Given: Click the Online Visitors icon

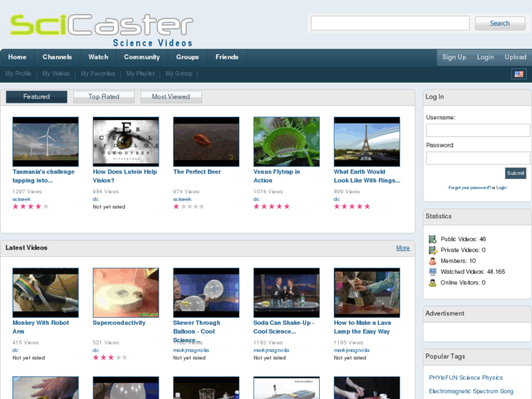Looking at the screenshot, I should coord(432,283).
